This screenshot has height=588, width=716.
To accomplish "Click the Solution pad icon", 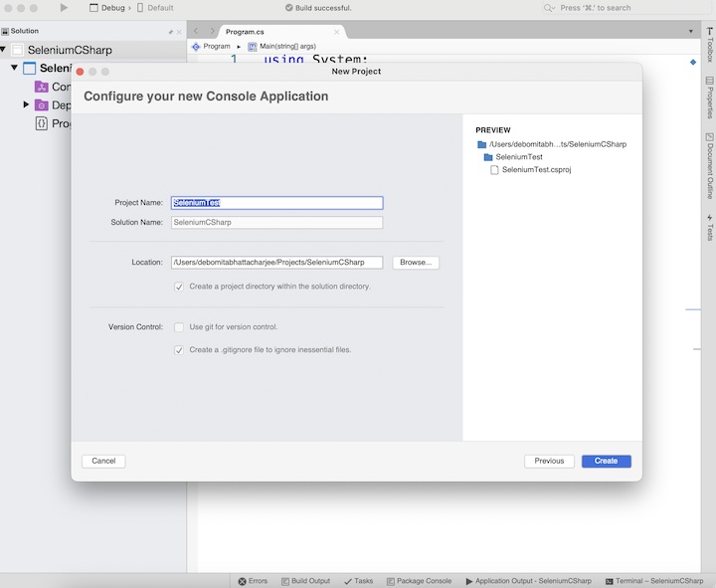I will [5, 31].
